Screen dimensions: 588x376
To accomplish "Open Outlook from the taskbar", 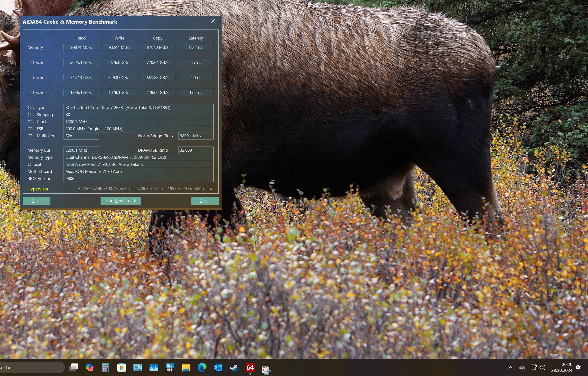I will click(218, 367).
